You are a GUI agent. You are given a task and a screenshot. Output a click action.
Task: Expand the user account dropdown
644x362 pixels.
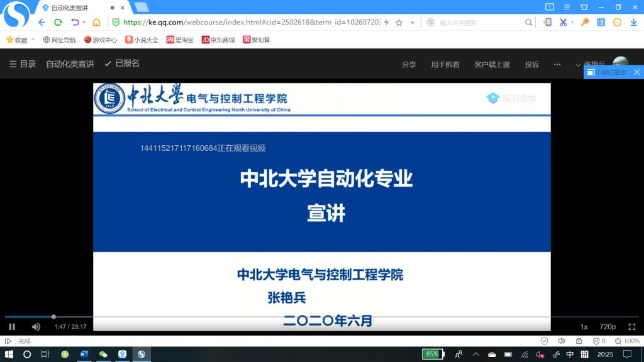[579, 65]
